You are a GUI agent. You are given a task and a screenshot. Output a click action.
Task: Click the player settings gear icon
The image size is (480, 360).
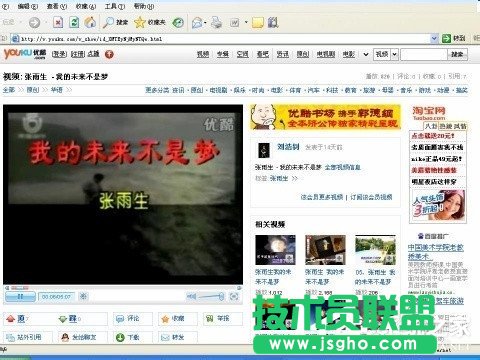coord(83,296)
